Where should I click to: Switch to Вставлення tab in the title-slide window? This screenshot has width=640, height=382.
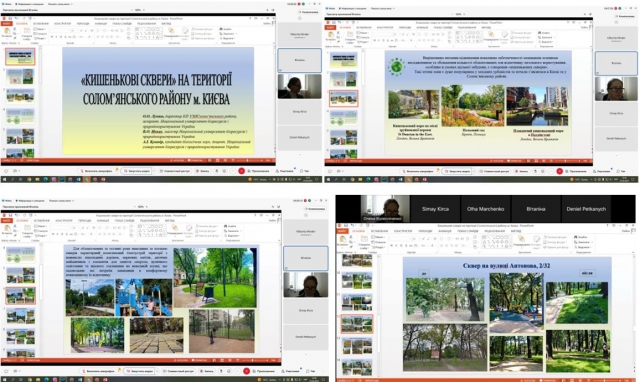point(40,24)
